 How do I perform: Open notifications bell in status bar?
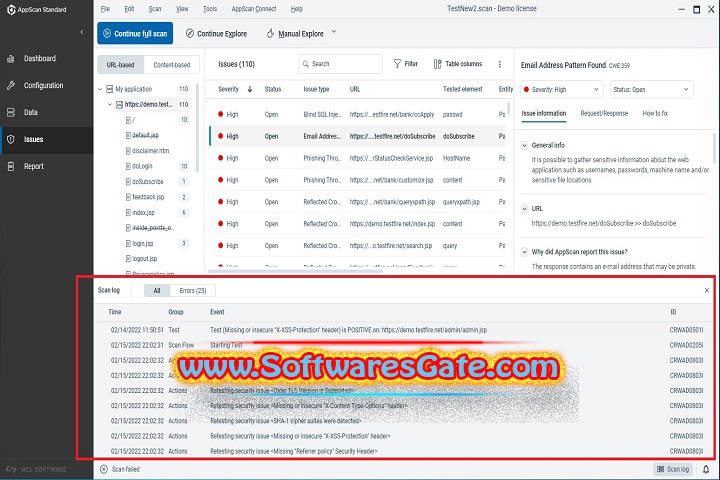coord(706,469)
